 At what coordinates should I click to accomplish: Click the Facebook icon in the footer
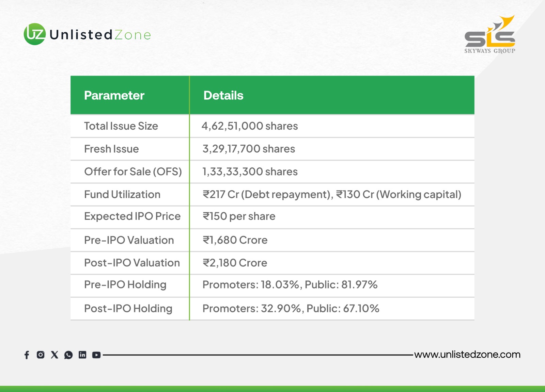pyautogui.click(x=27, y=355)
